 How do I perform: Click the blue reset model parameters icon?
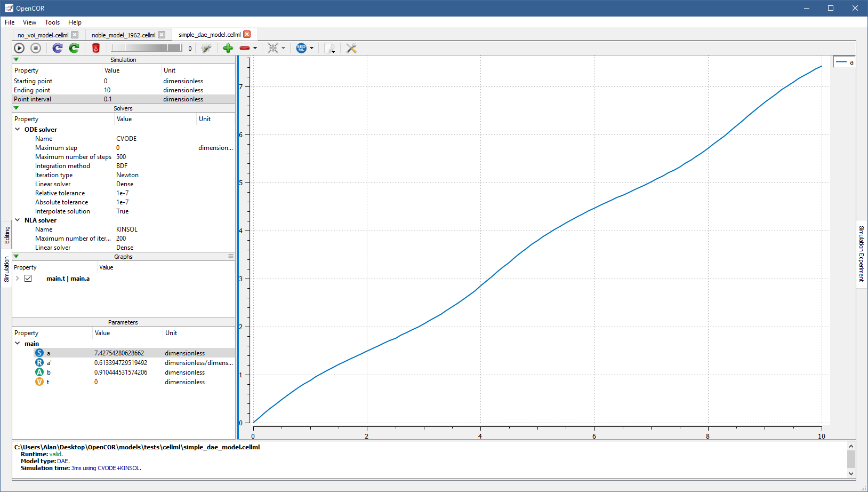(58, 48)
